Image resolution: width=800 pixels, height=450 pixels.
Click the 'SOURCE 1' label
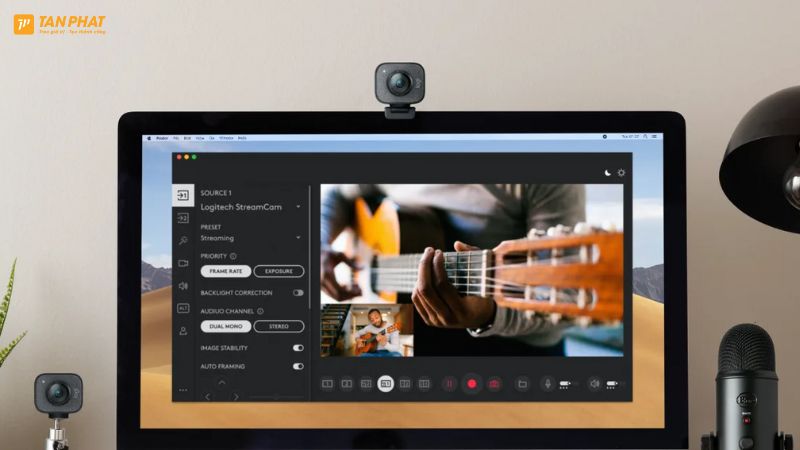[x=216, y=193]
